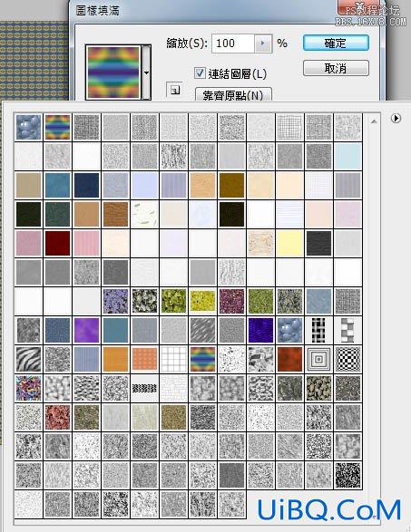This screenshot has width=411, height=532.
Task: Select the concentric squares pattern
Action: [318, 359]
